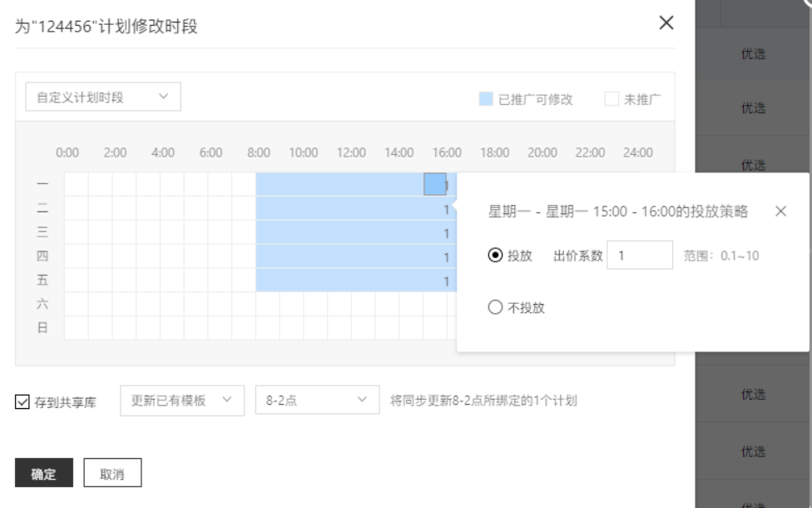Screen dimensions: 812x508
Task: Close the 投放策略 popup
Action: click(780, 212)
